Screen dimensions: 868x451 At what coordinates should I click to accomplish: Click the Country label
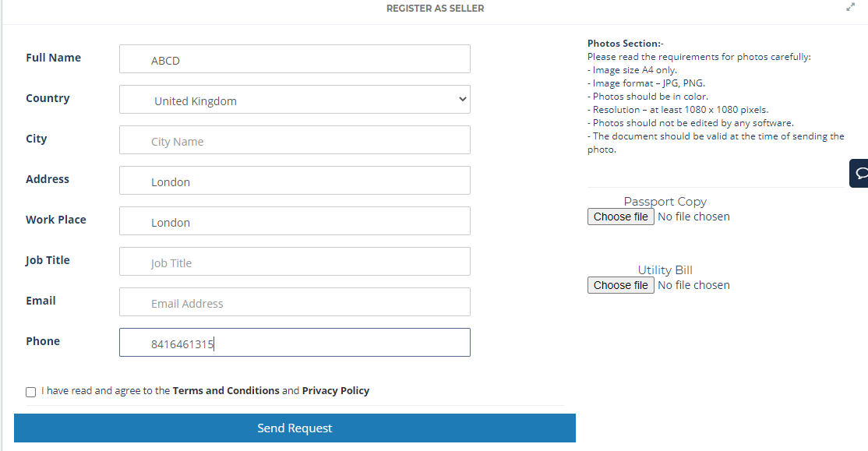(x=48, y=98)
